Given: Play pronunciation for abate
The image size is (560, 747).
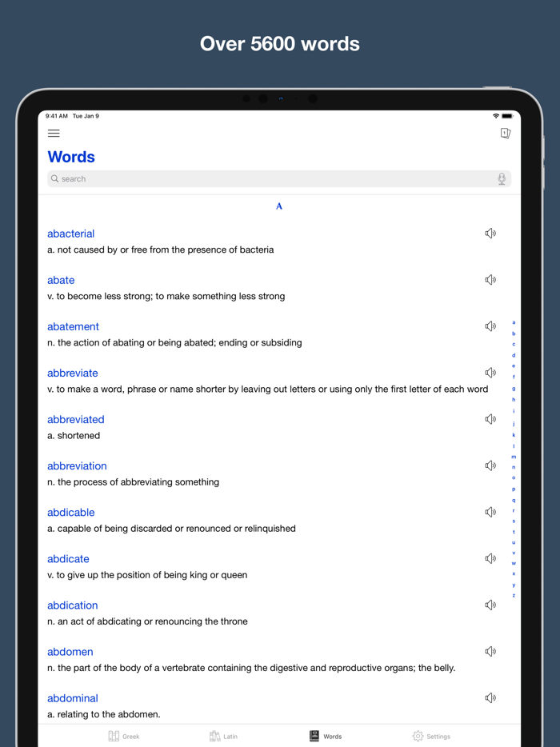Looking at the screenshot, I should coord(490,280).
